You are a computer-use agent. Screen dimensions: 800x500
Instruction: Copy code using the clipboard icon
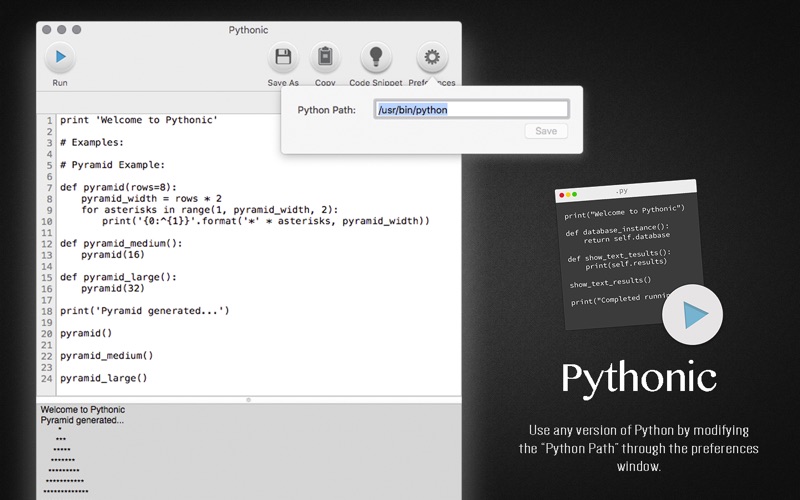(325, 57)
